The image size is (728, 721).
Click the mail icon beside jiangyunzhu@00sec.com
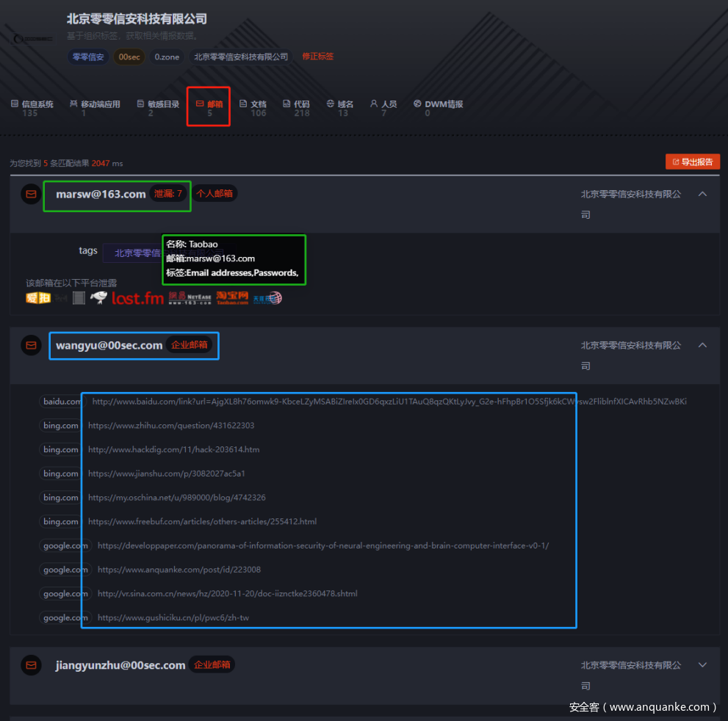click(31, 665)
